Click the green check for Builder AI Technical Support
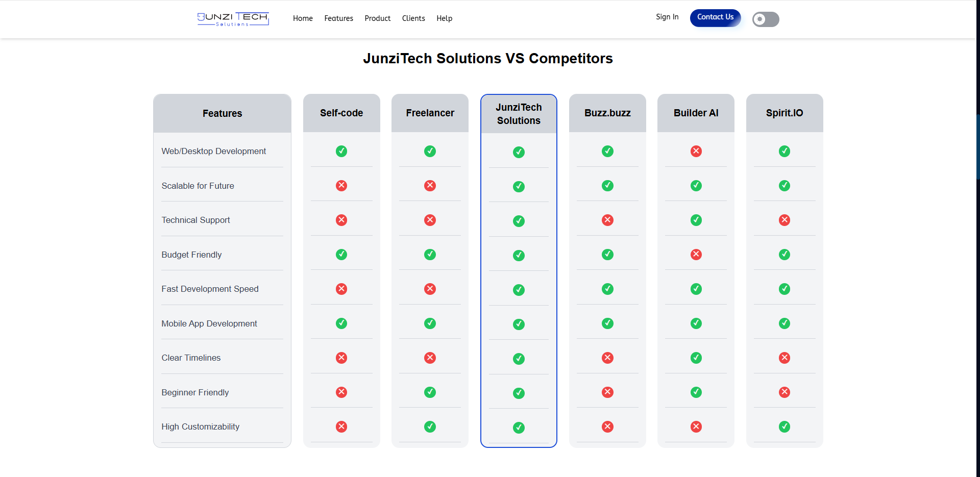 [696, 220]
